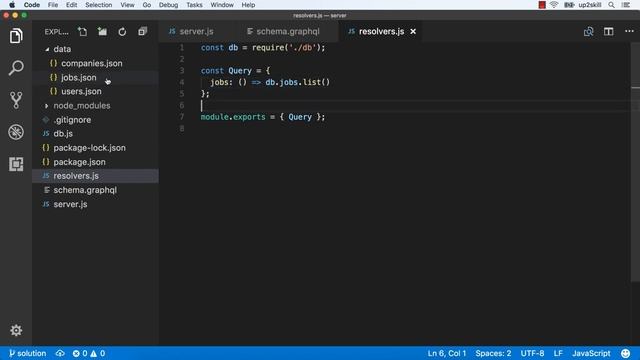Click the Wi-Fi icon in menu bar

pyautogui.click(x=554, y=5)
